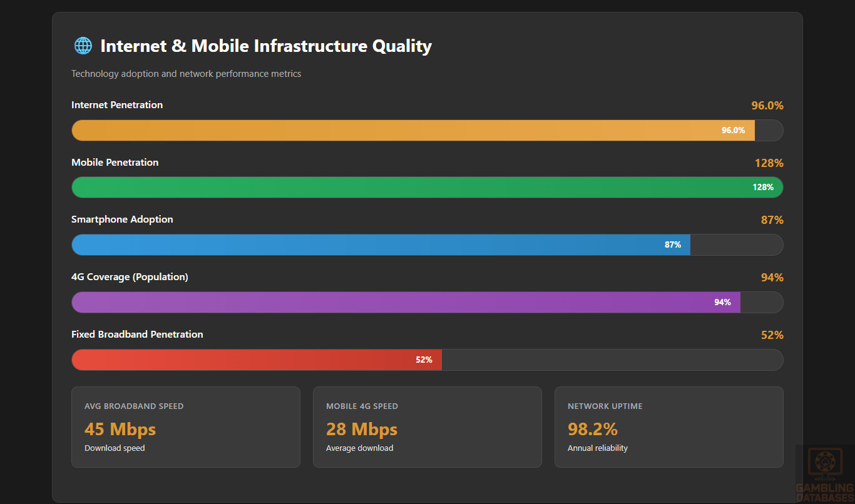Click the red Fixed Broadband Penetration bar

click(x=257, y=360)
